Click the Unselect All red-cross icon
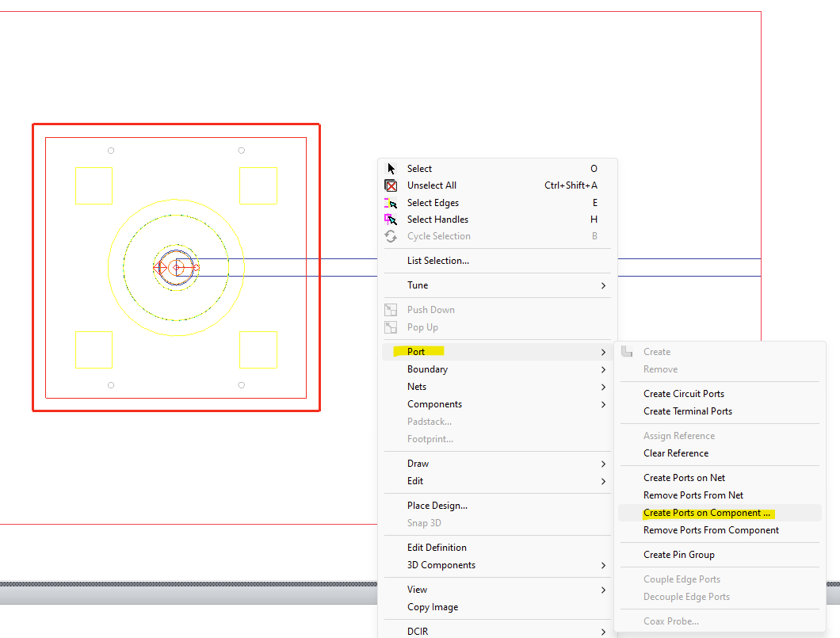The width and height of the screenshot is (840, 638). (390, 185)
